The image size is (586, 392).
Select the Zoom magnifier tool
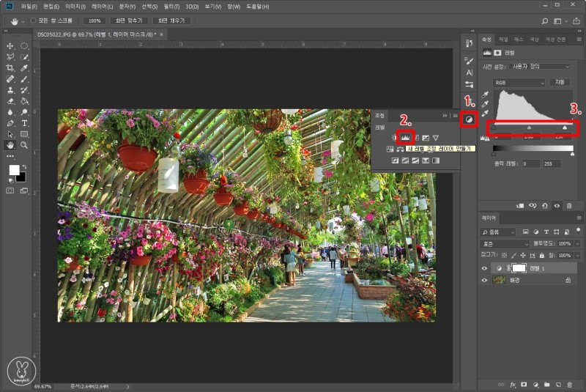[24, 145]
